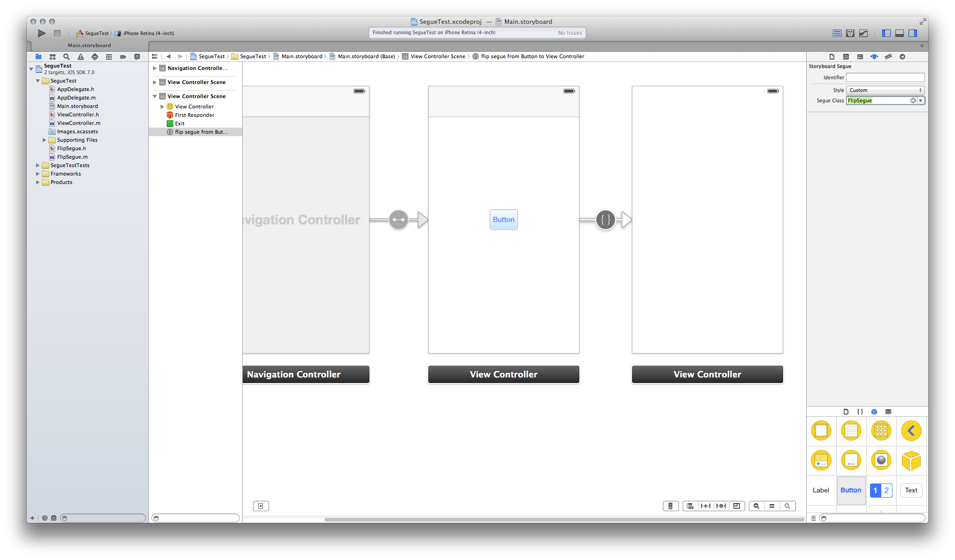The width and height of the screenshot is (955, 560).
Task: Click the Button on the View Controller
Action: (x=503, y=220)
